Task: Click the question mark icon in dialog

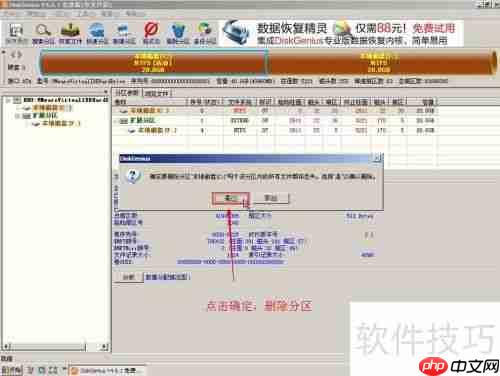Action: click(x=133, y=176)
